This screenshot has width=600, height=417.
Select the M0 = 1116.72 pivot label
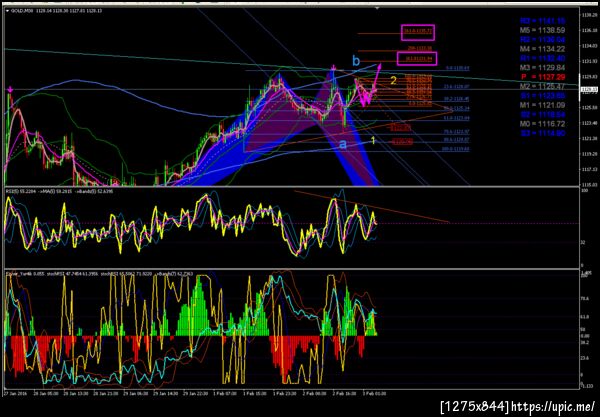(x=542, y=124)
